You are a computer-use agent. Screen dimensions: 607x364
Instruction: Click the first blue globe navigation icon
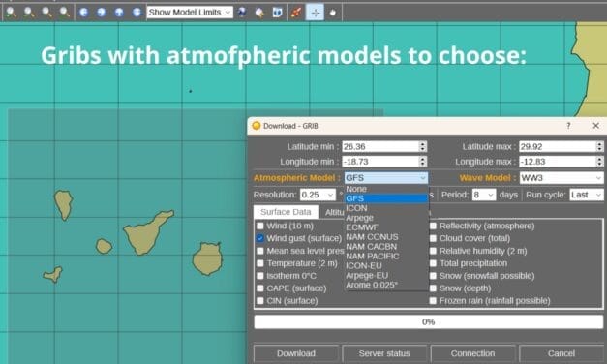[83, 13]
